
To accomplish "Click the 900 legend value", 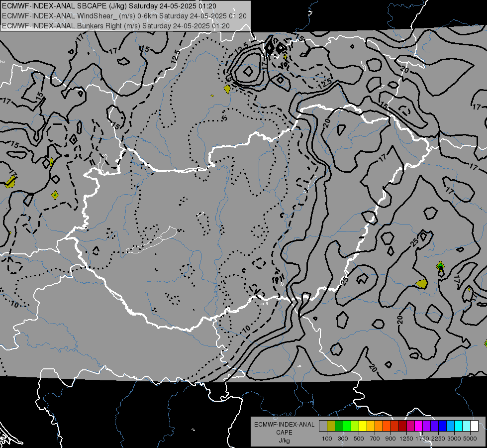I will pos(390,439).
